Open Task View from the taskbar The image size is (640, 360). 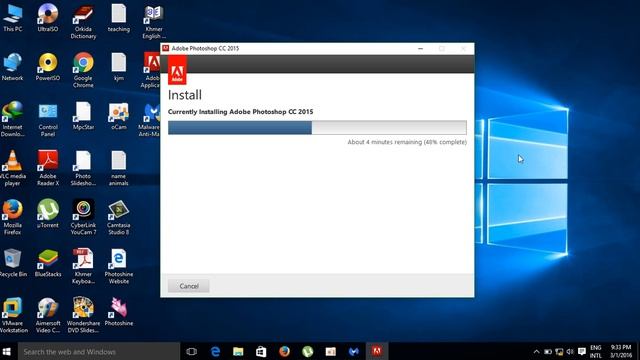(x=191, y=351)
